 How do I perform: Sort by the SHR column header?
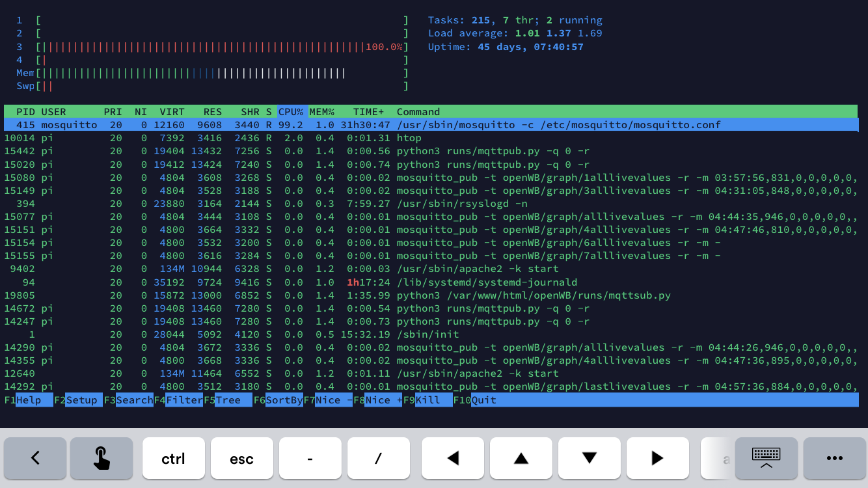click(x=250, y=112)
